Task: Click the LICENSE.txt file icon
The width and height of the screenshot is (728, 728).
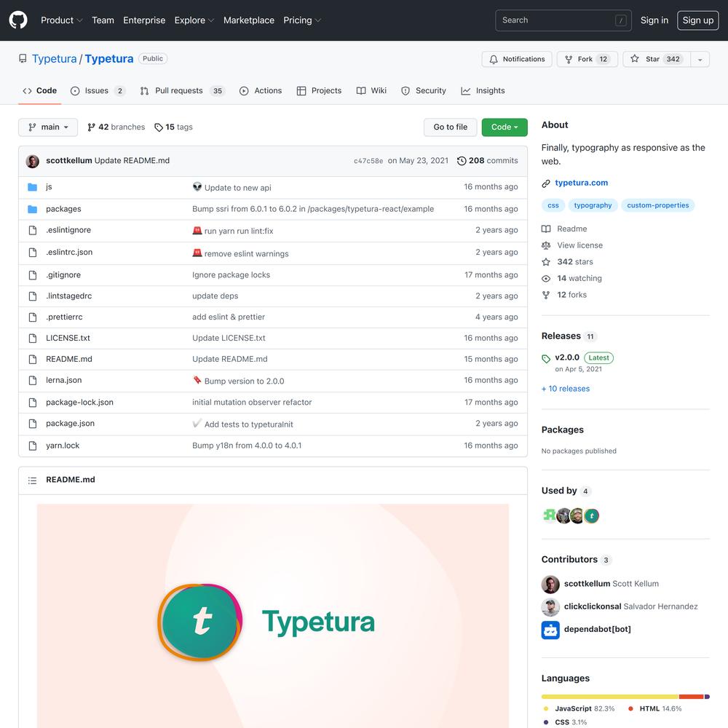Action: [x=33, y=339]
